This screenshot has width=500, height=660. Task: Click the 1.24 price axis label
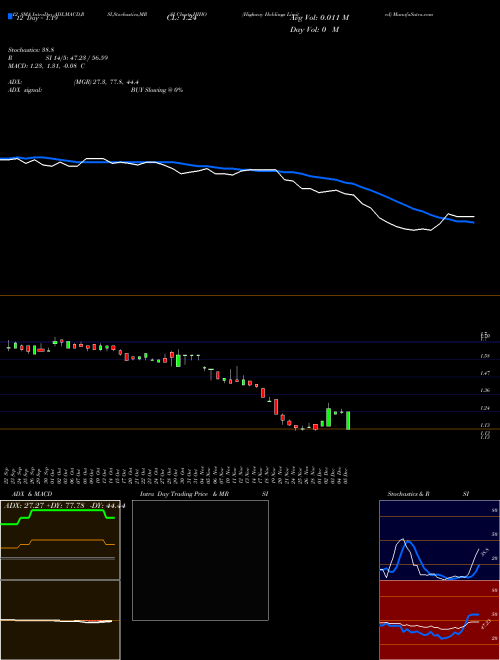[x=485, y=408]
